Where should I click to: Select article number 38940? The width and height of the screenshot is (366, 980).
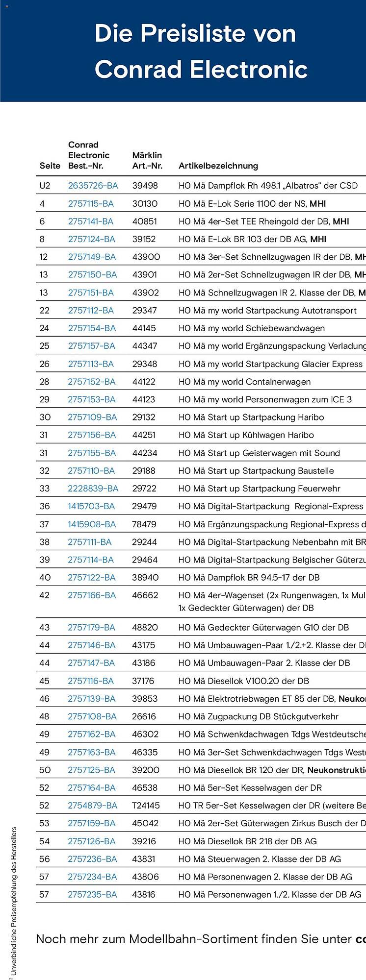point(145,578)
